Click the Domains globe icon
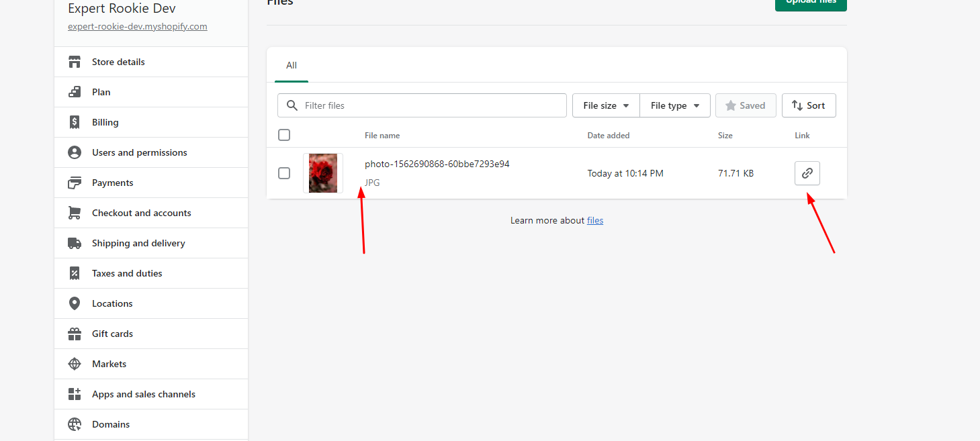This screenshot has width=980, height=441. pos(75,424)
